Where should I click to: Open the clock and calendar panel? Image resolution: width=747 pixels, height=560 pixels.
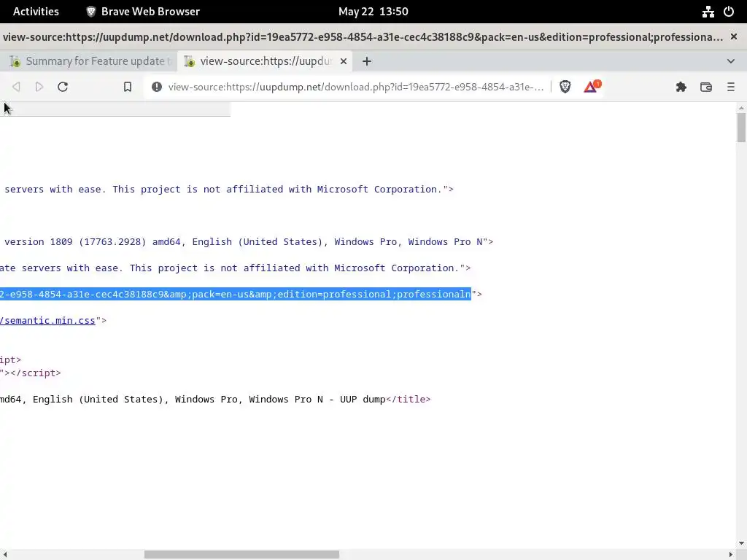click(373, 12)
